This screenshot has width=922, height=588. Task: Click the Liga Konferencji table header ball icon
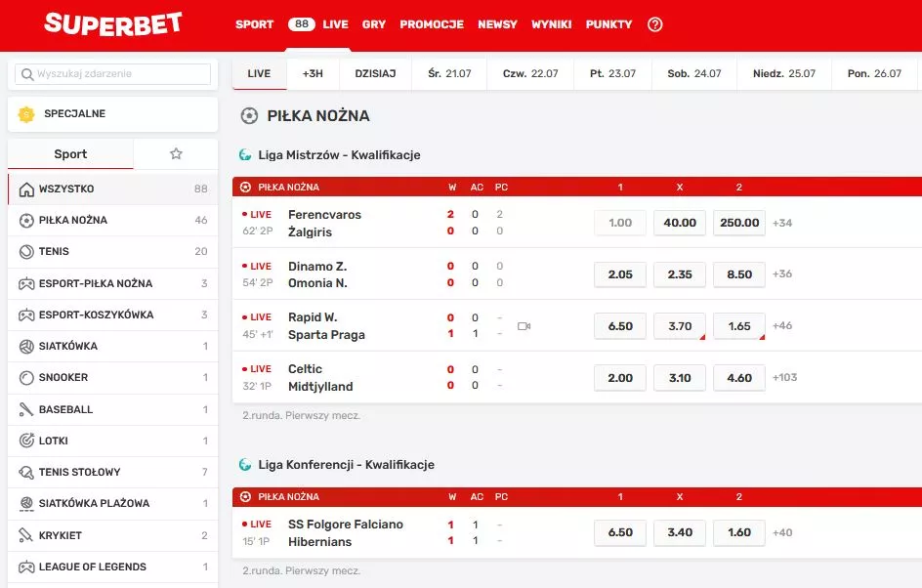[x=245, y=497]
